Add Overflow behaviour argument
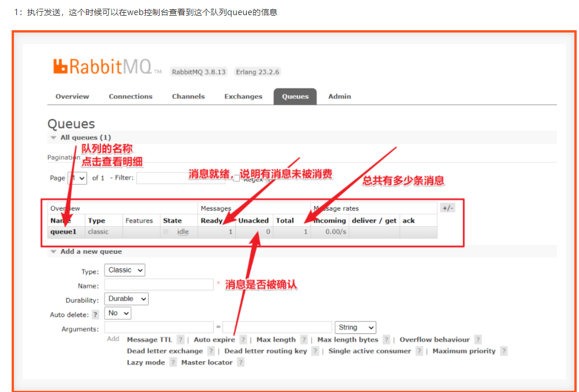Image resolution: width=579 pixels, height=392 pixels. click(434, 340)
